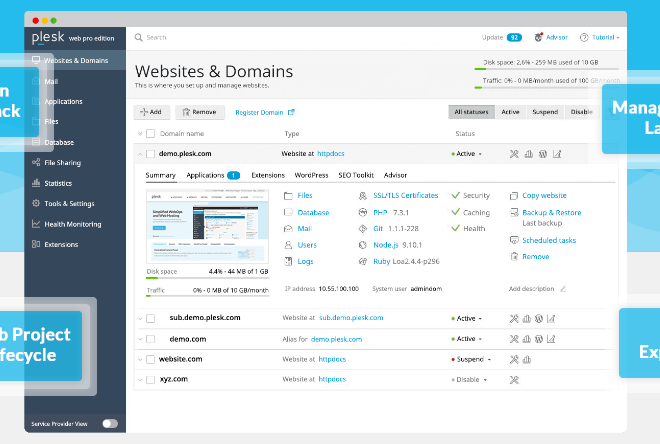The height and width of the screenshot is (444, 660).
Task: Open Suspend status dropdown for website.com
Action: click(x=471, y=359)
